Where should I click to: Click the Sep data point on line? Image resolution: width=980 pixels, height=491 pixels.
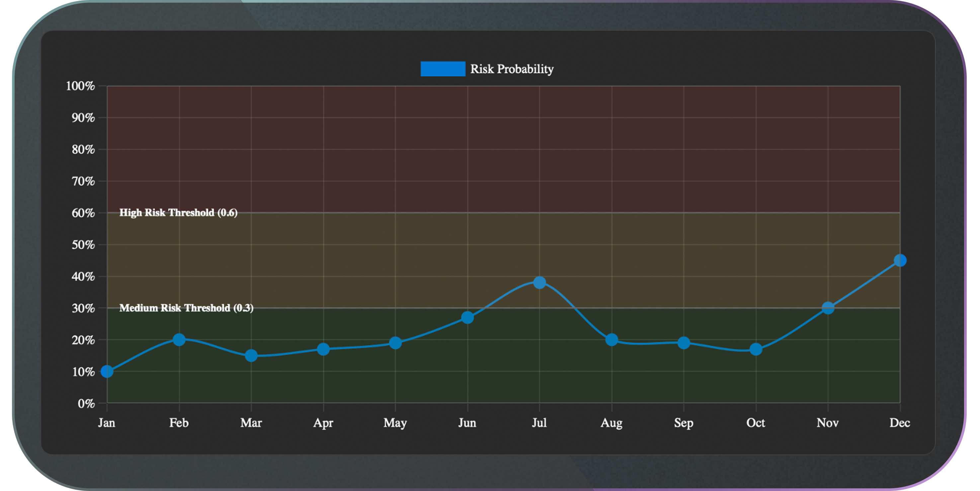click(684, 343)
